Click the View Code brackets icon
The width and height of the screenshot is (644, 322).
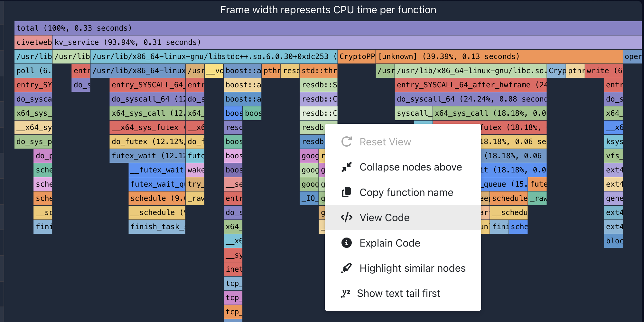[x=346, y=218]
